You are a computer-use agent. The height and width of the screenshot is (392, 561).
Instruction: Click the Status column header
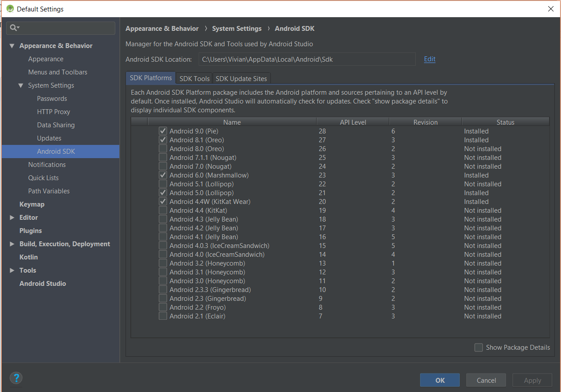click(x=506, y=122)
